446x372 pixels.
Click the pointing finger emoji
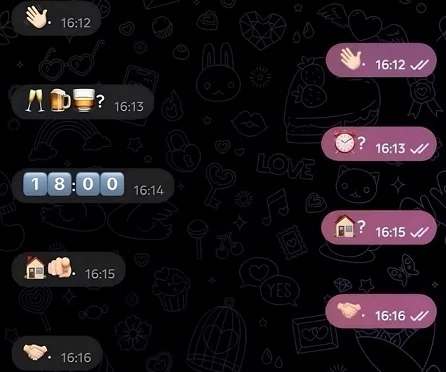point(59,267)
